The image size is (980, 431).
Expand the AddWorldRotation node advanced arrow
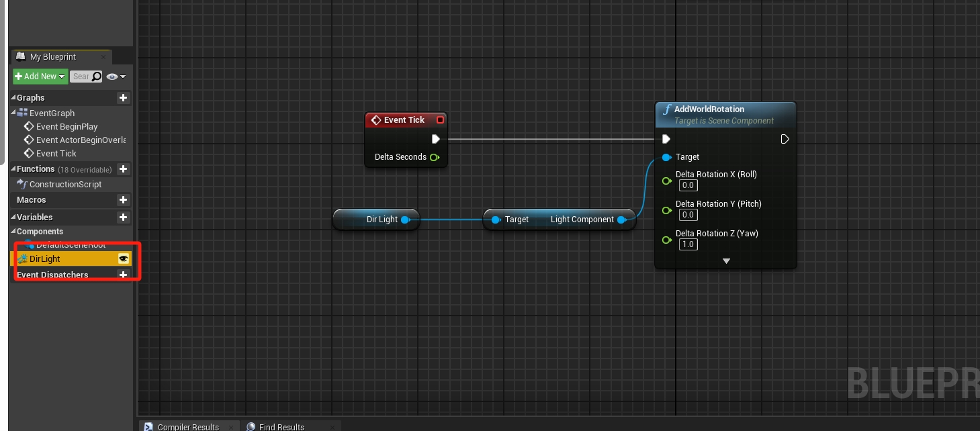tap(725, 261)
